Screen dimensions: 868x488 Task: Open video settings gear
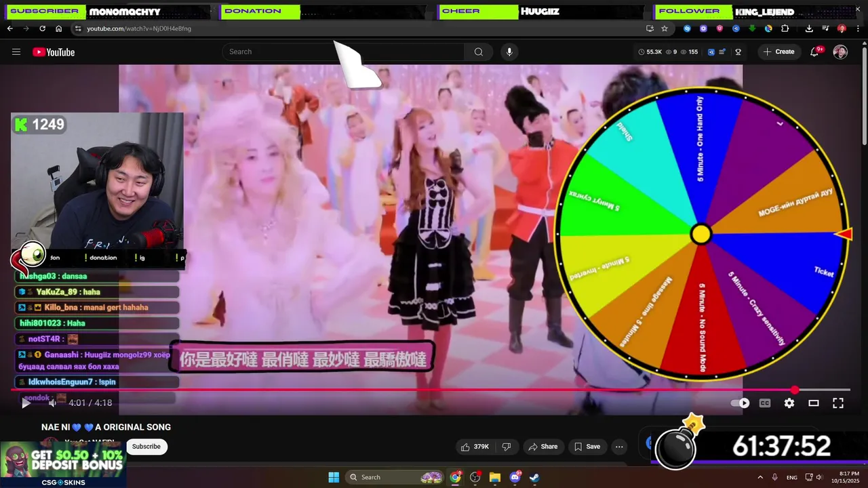[789, 403]
